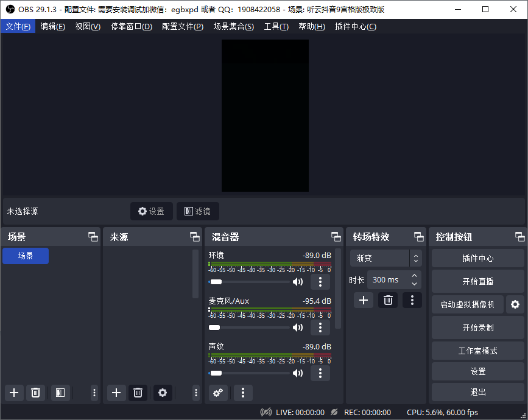Add a new source with the plus icon

pos(116,393)
